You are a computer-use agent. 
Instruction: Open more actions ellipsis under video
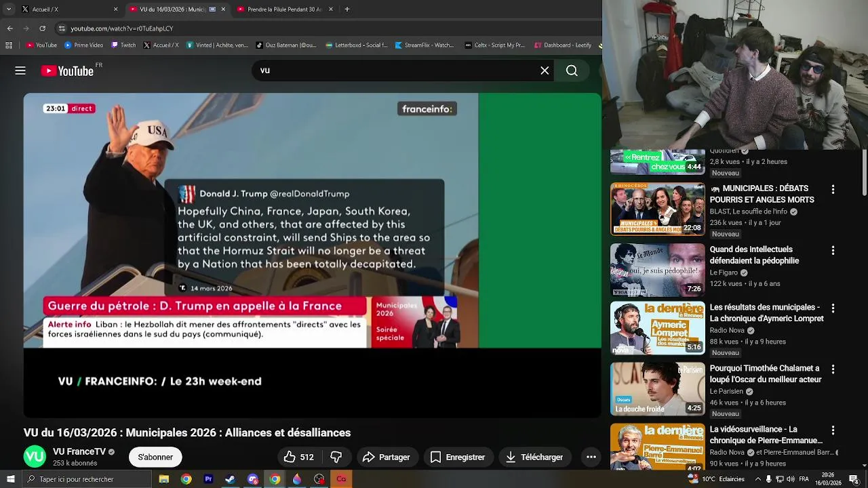(591, 457)
